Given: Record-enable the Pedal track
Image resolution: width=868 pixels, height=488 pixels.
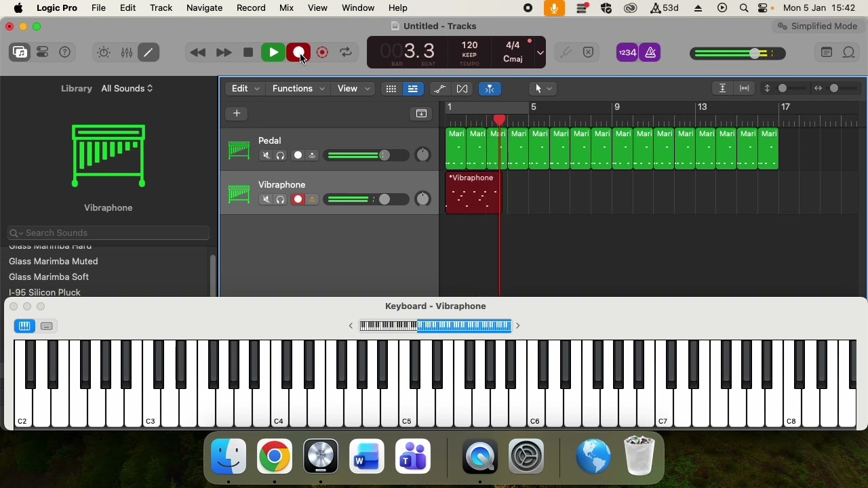Looking at the screenshot, I should pyautogui.click(x=298, y=155).
